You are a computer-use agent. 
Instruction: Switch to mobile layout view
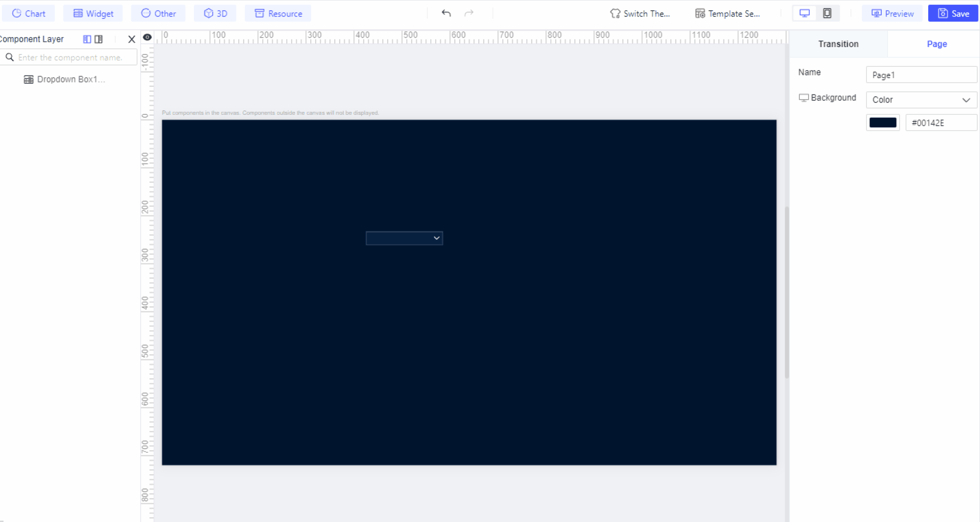tap(827, 13)
